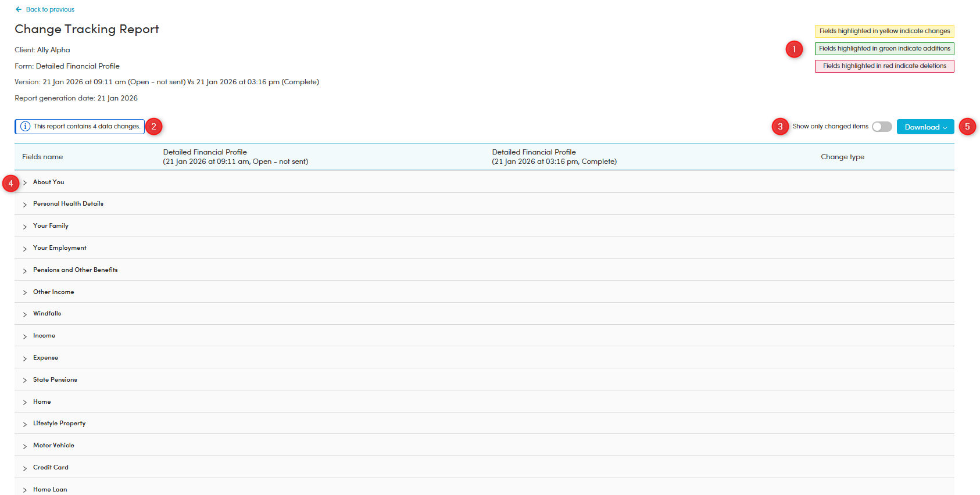Click red annotation marker number 5
The width and height of the screenshot is (980, 495).
[967, 126]
